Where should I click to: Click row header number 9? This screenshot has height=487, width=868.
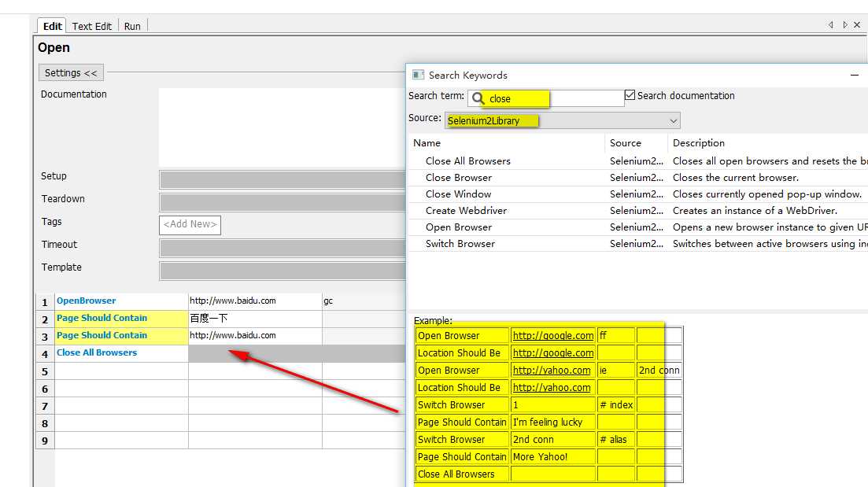[x=45, y=441]
